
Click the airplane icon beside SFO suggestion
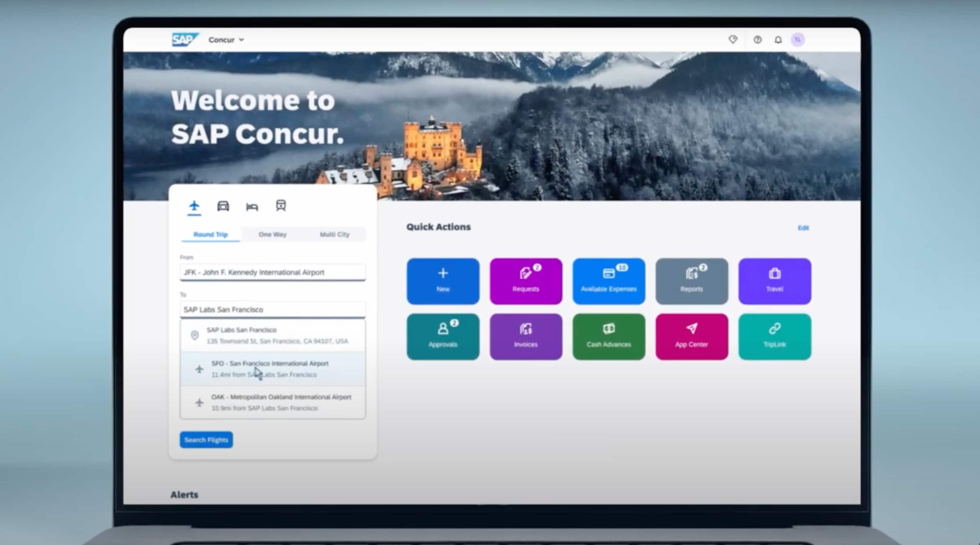click(x=199, y=369)
